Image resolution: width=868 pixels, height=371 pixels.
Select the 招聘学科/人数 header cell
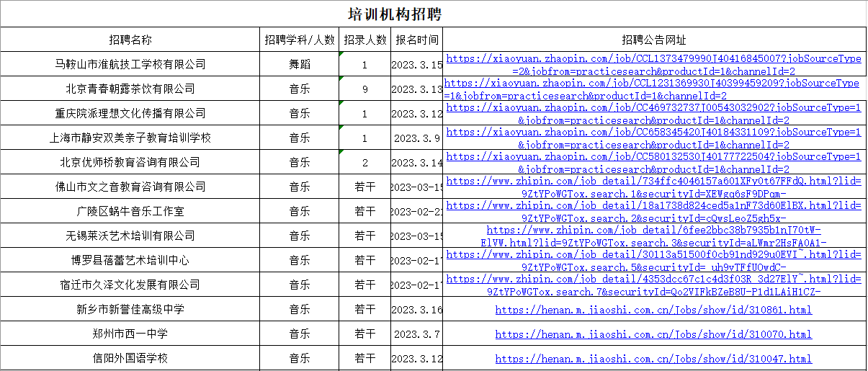(300, 40)
